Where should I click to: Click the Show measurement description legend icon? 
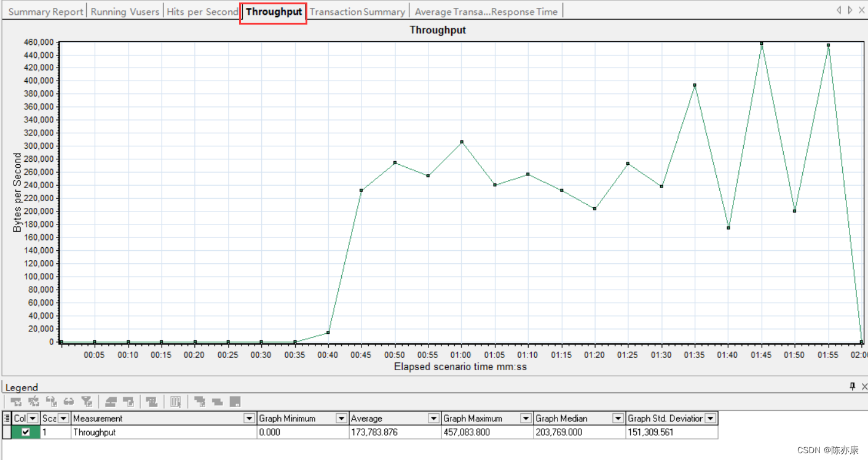128,402
